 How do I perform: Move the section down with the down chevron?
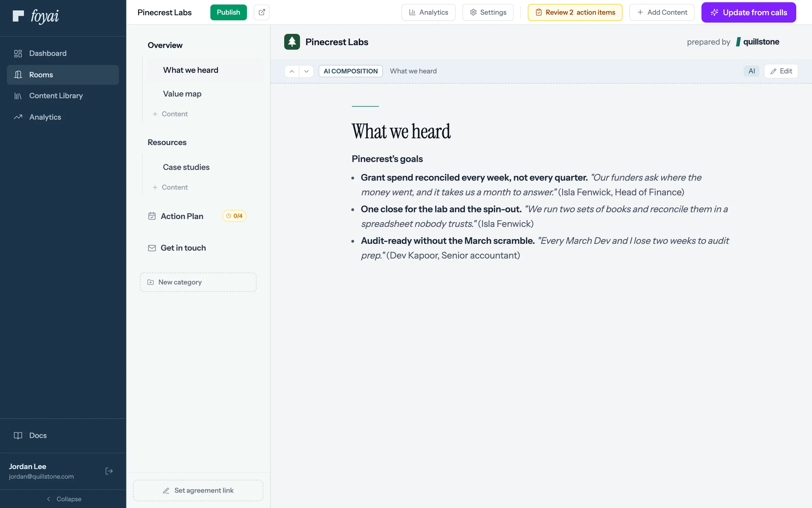click(307, 71)
